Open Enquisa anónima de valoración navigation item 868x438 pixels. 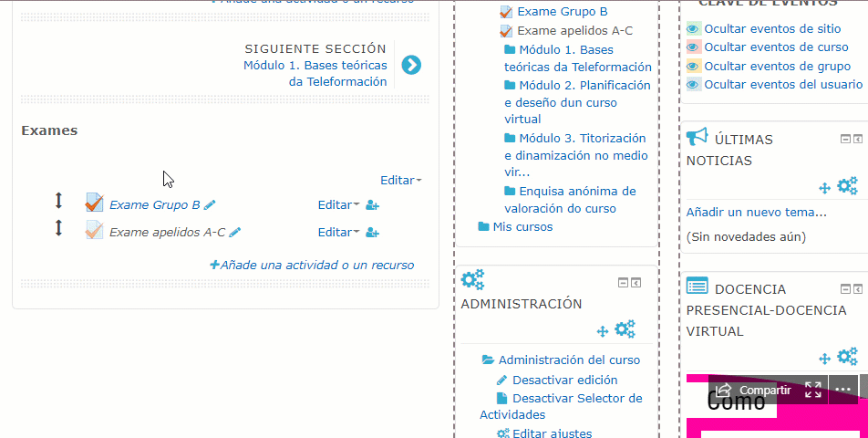click(570, 200)
